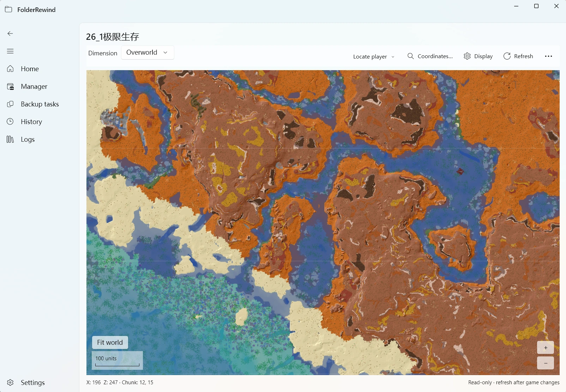Screen dimensions: 566x392
Task: Open Display options
Action: (x=478, y=56)
